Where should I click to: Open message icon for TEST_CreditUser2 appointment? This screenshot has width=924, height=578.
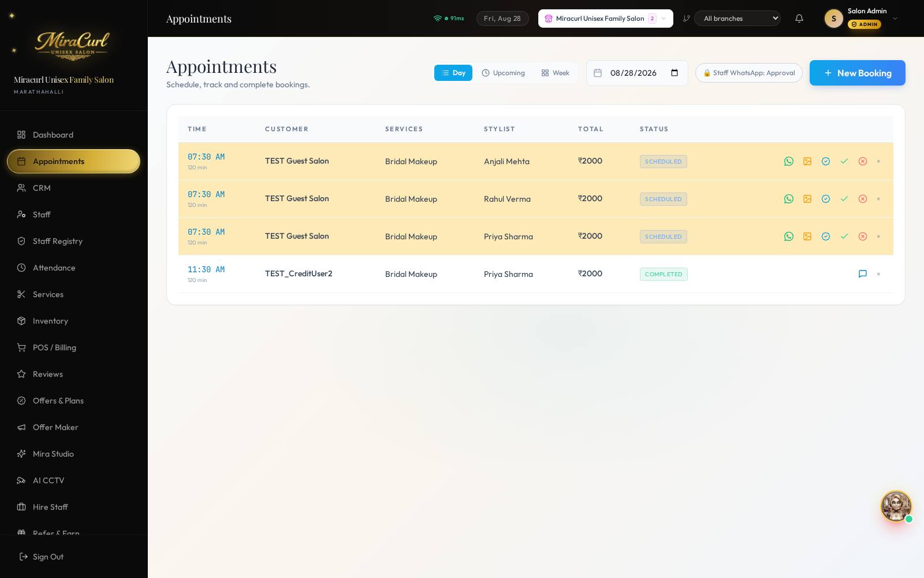click(863, 274)
